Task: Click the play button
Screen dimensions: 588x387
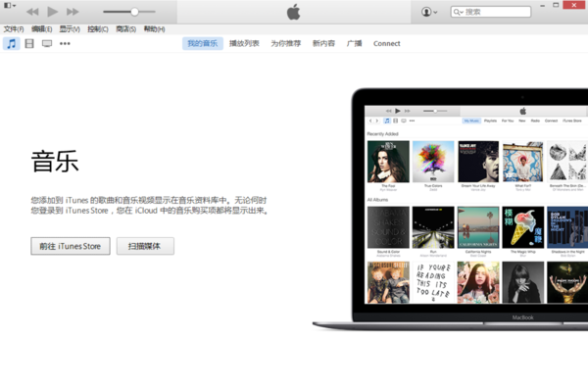Action: tap(53, 12)
